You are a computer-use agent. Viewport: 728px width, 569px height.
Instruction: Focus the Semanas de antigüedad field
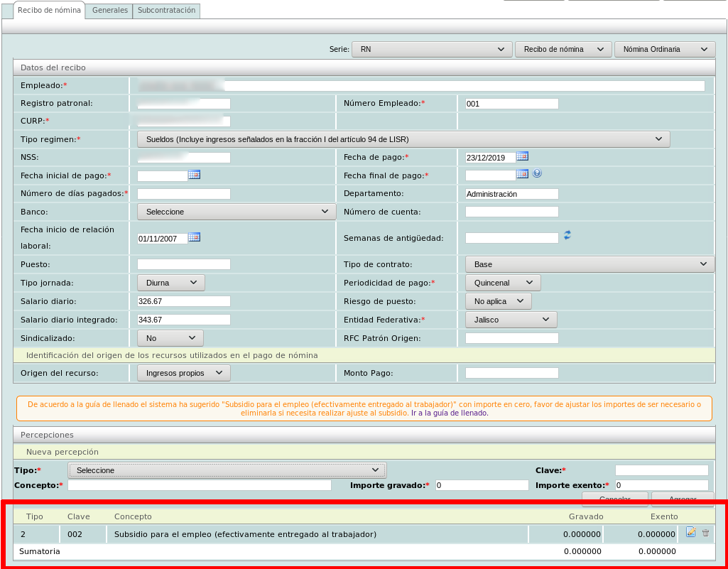511,238
